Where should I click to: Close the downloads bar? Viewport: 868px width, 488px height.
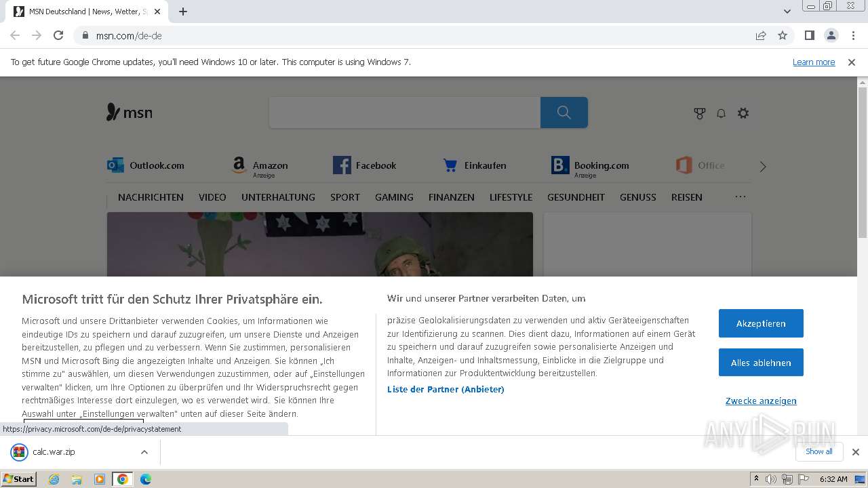point(855,452)
